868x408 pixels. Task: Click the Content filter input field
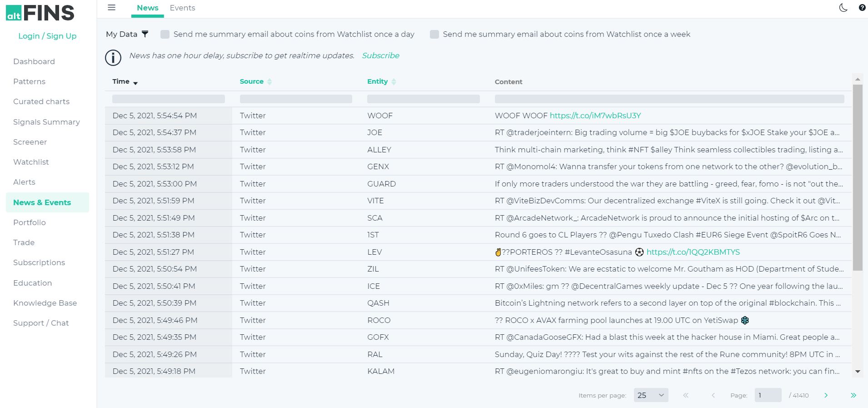[x=669, y=99]
